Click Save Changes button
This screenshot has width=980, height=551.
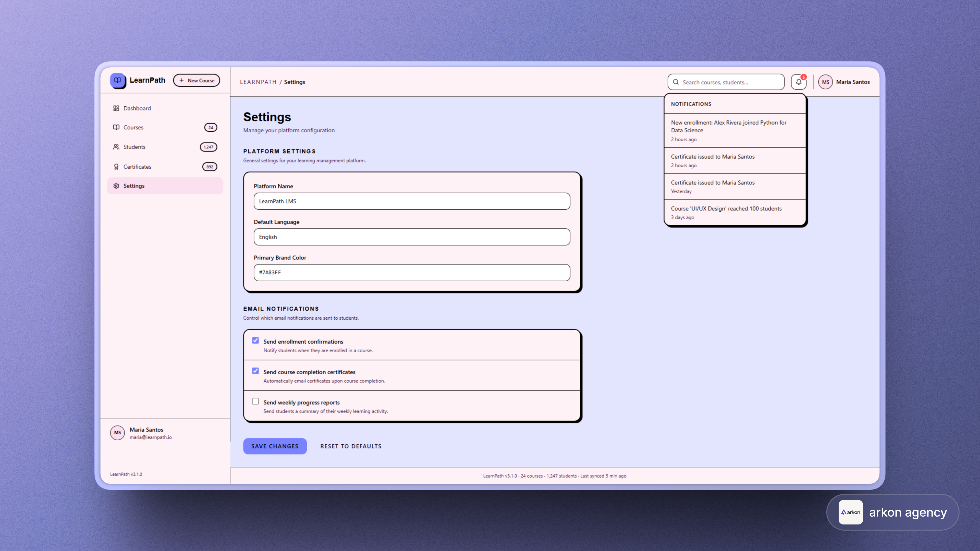click(275, 446)
